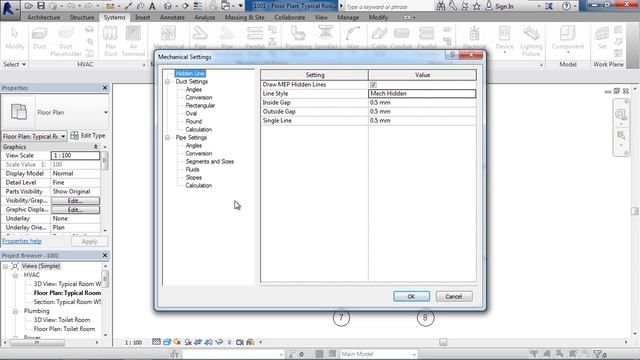Viewport: 640px width, 360px height.
Task: Switch to the Manage ribbon tab
Action: tap(348, 18)
